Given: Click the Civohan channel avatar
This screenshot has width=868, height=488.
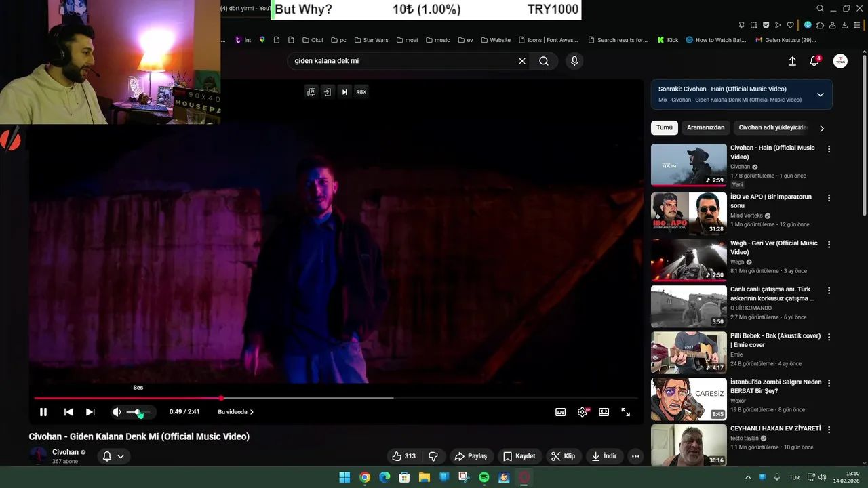Looking at the screenshot, I should (x=38, y=455).
